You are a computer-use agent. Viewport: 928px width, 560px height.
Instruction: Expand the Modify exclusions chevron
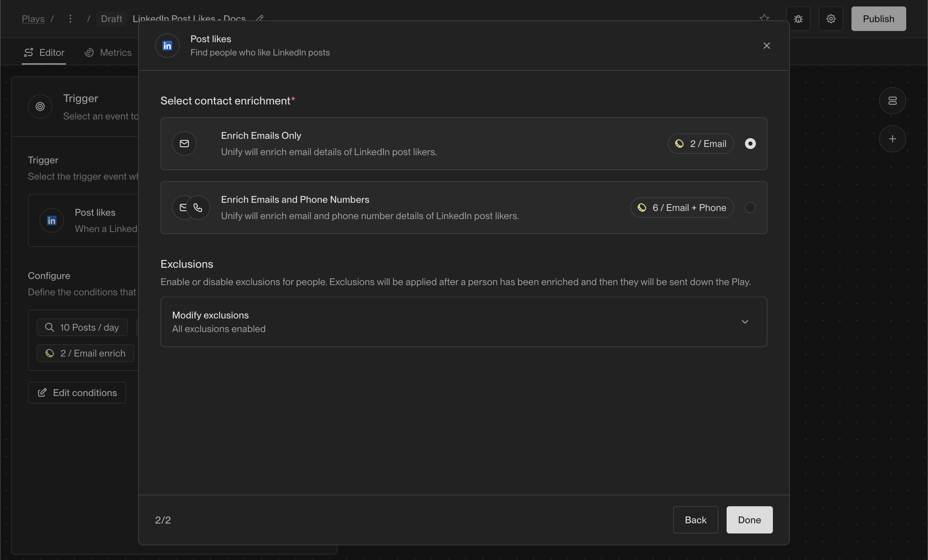point(745,322)
